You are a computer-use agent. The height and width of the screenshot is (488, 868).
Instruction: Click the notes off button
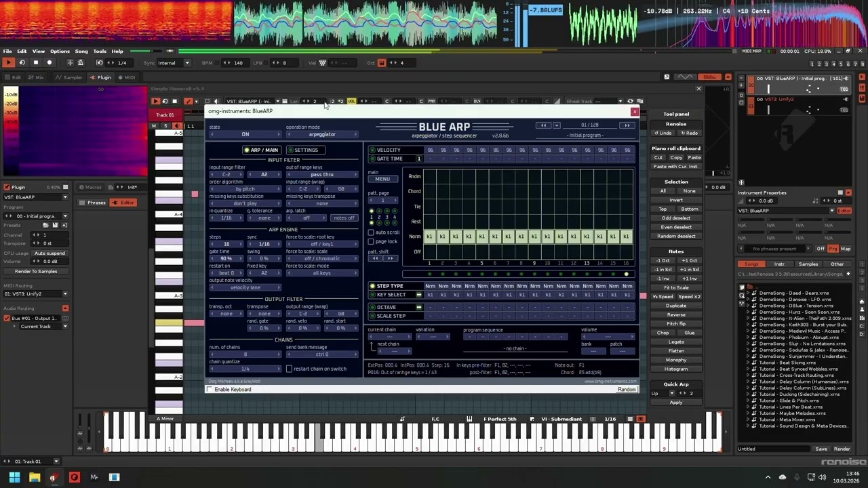[343, 218]
